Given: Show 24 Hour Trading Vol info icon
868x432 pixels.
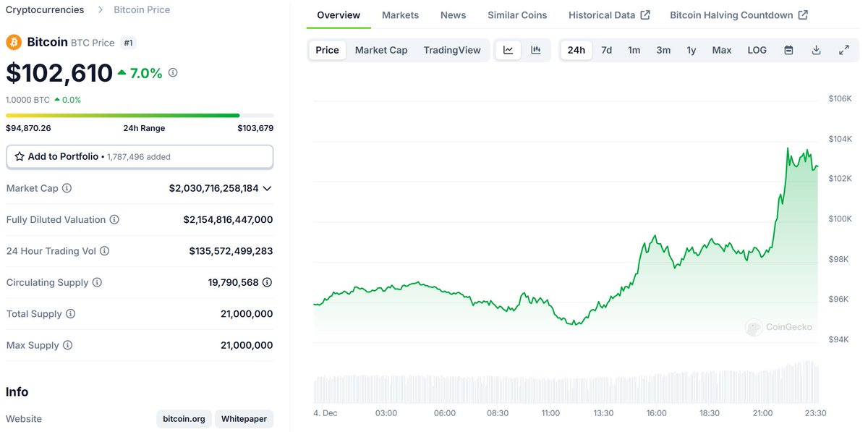Looking at the screenshot, I should (x=104, y=251).
